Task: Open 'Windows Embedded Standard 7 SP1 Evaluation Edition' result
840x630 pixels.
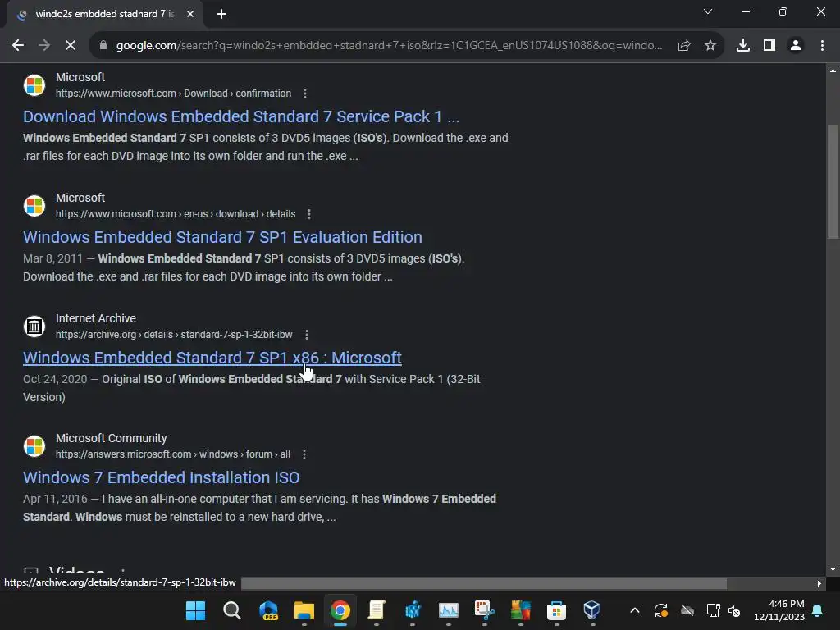Action: 222,237
